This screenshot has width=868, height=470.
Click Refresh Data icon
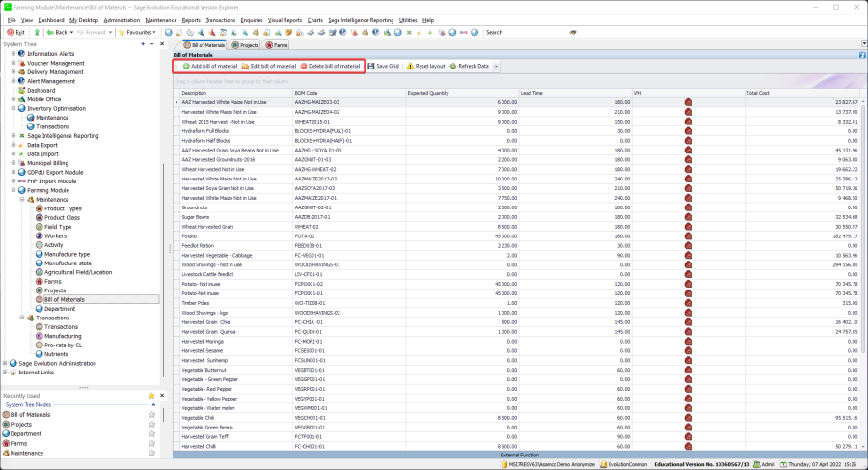[x=452, y=66]
